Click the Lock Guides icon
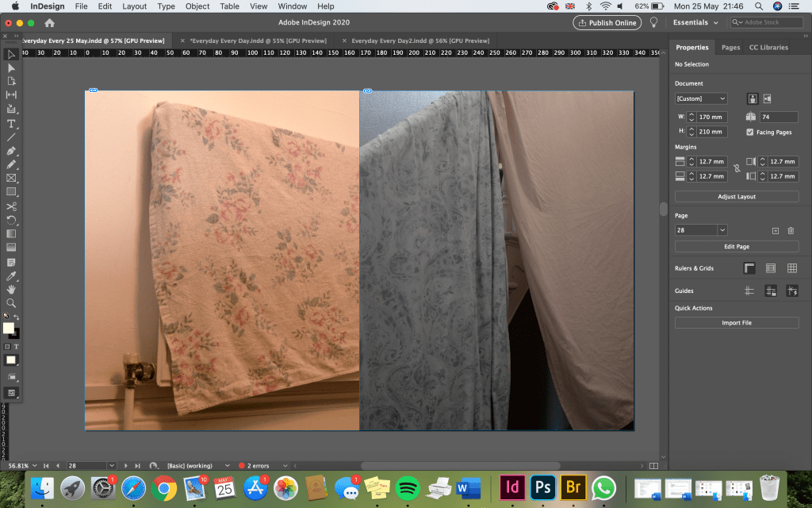Image resolution: width=812 pixels, height=508 pixels. 770,291
